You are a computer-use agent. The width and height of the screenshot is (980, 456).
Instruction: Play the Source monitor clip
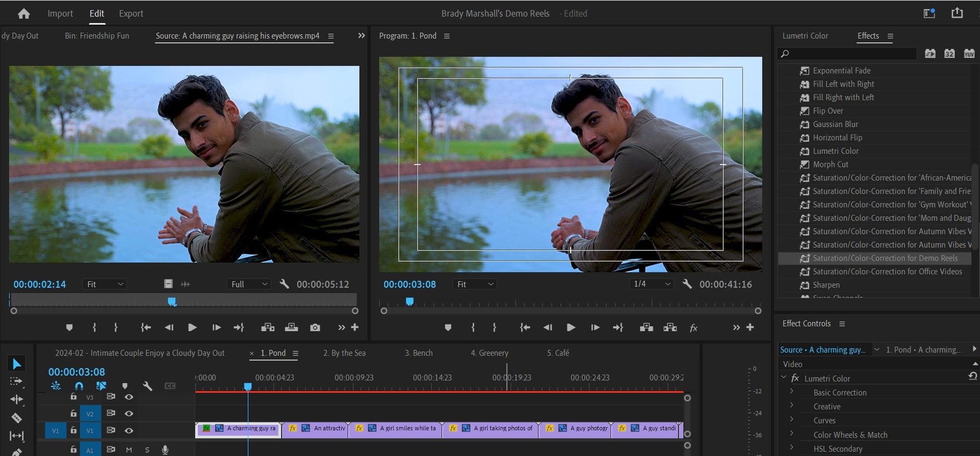192,327
